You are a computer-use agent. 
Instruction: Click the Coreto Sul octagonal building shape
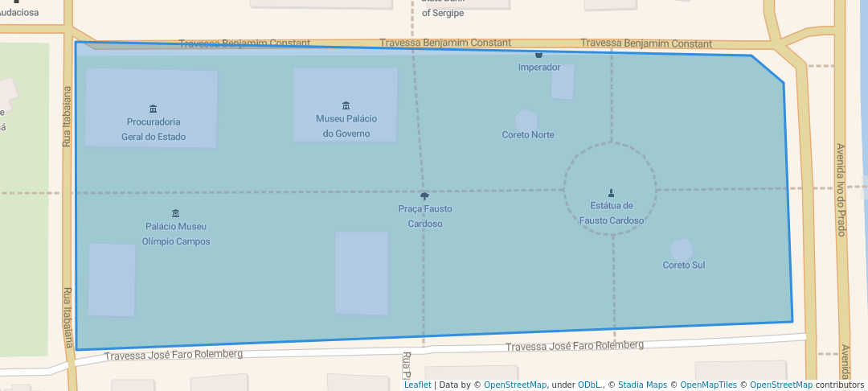(x=682, y=249)
